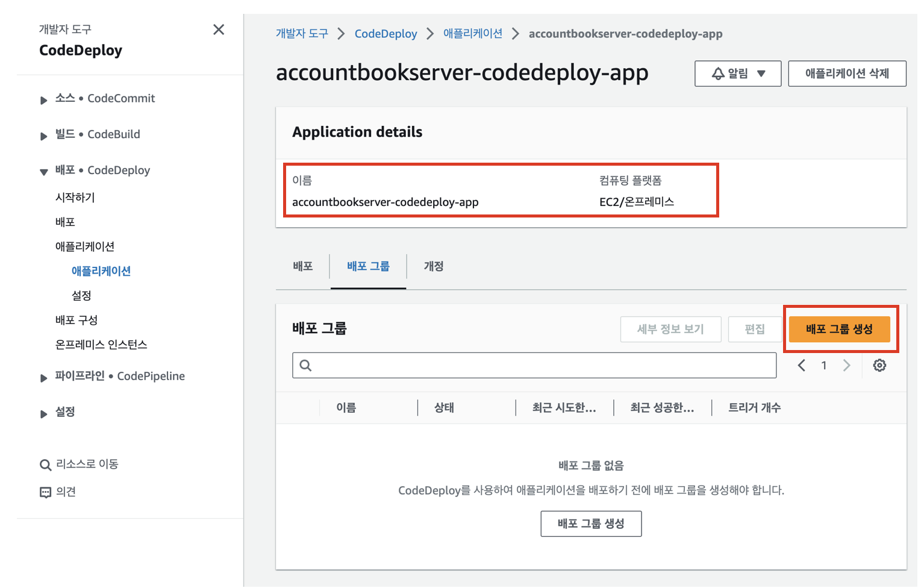
Task: Go to previous page arrow
Action: [802, 366]
